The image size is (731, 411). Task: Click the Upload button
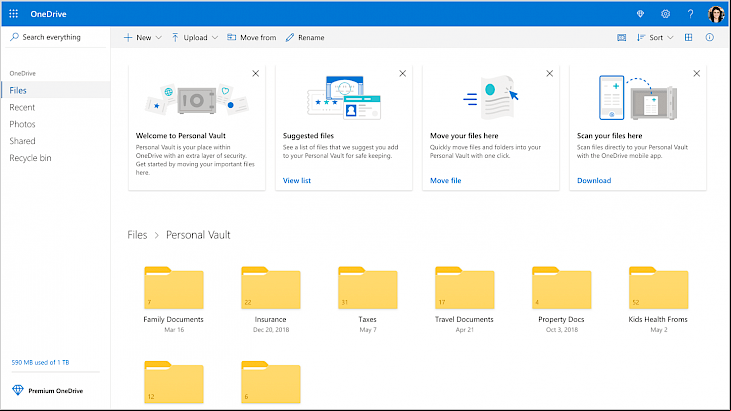(x=190, y=38)
